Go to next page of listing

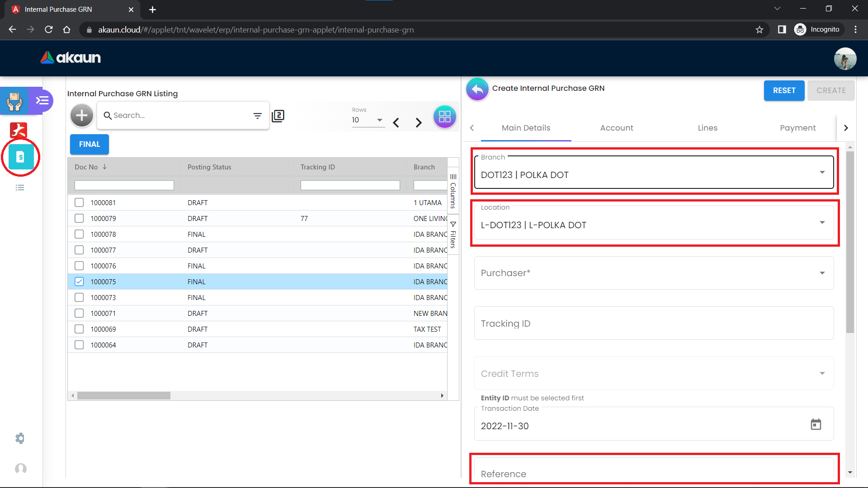click(x=419, y=122)
